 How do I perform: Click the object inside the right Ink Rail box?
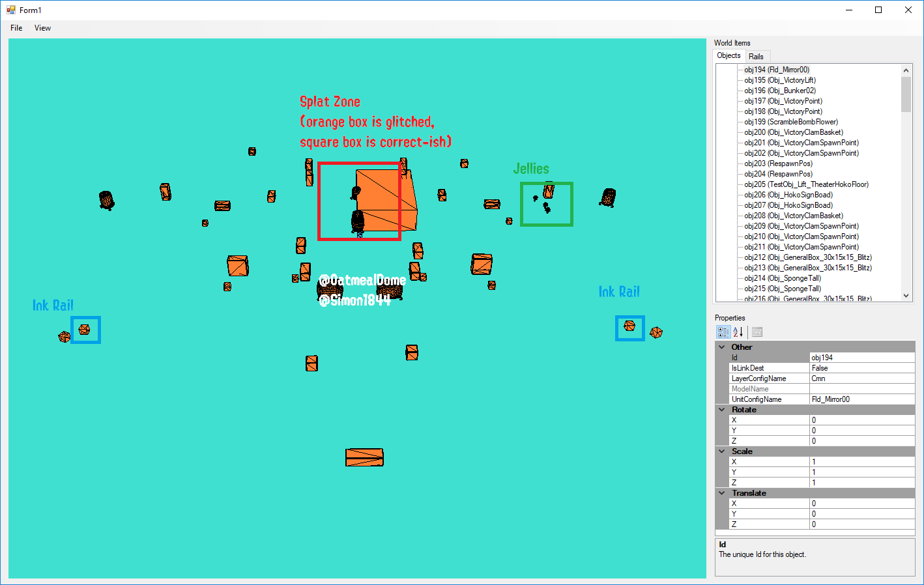tap(629, 326)
